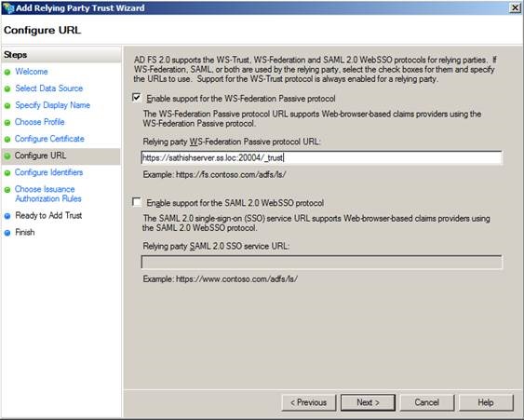Click the green bullet beside Configure Identifiers

coord(7,173)
